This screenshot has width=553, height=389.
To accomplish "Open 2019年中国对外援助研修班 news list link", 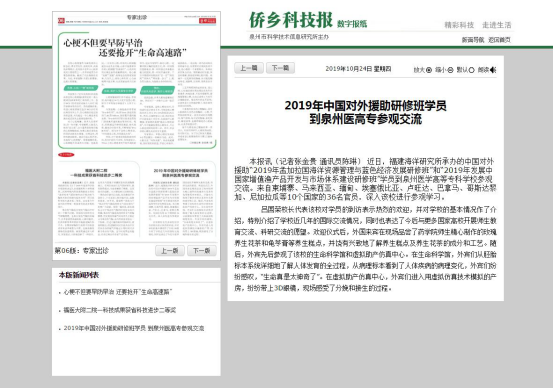I will [x=134, y=328].
